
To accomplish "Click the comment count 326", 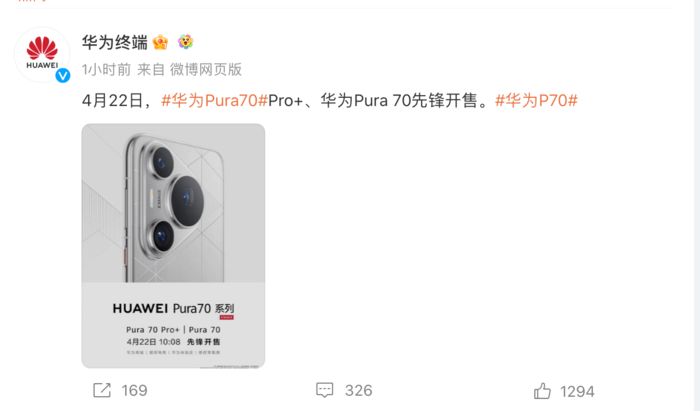I will [358, 390].
